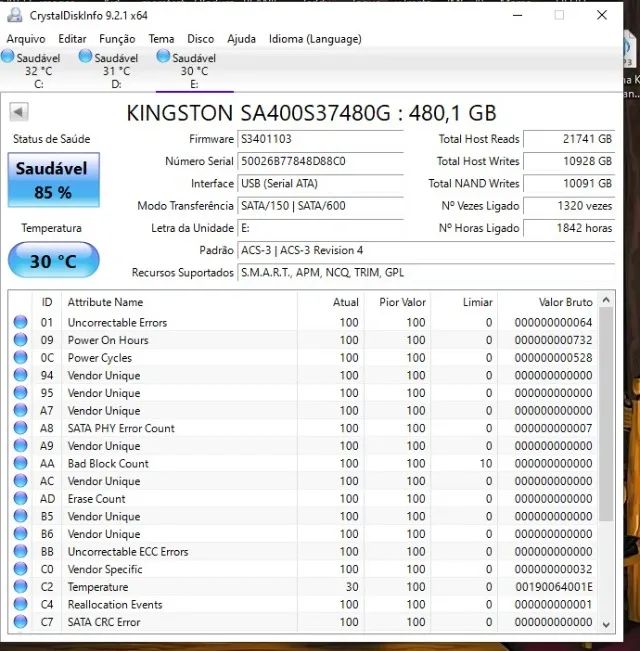Click Total Host Reads value 21741 GB

pos(569,139)
